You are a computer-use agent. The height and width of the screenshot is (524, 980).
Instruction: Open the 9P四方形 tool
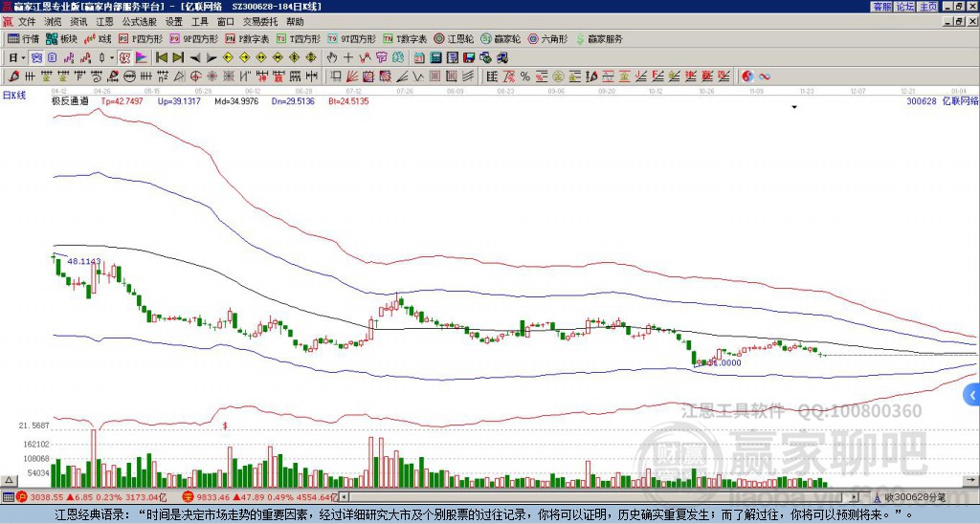tap(193, 38)
